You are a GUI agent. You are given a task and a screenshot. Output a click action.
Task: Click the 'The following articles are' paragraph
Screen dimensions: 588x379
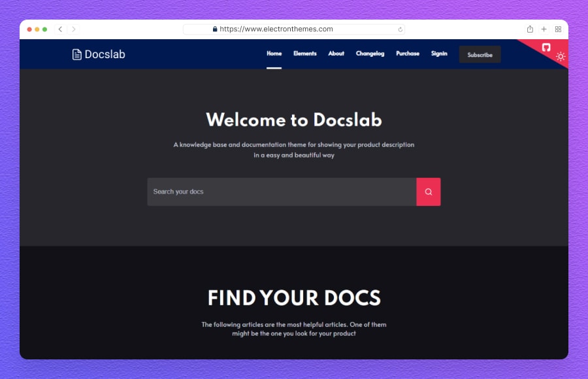point(294,329)
